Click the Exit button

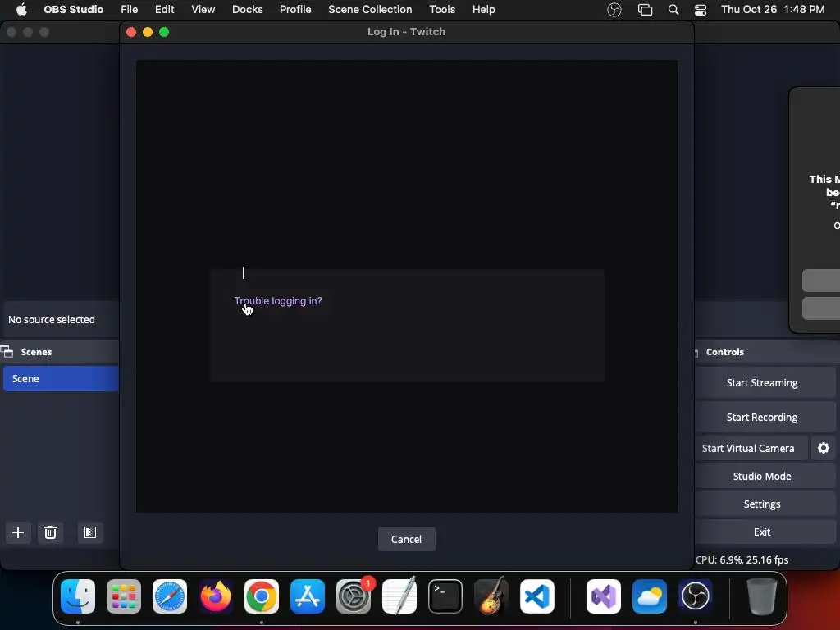(762, 532)
